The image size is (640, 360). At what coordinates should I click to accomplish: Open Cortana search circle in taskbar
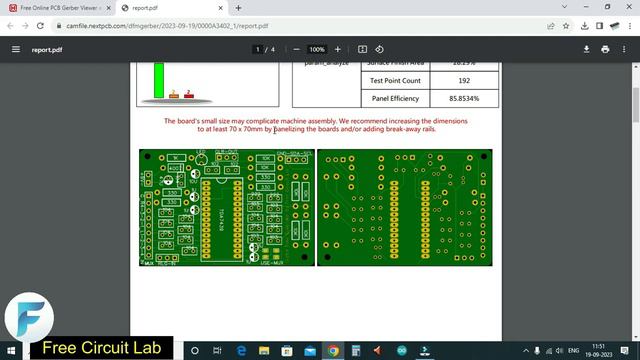[195, 351]
